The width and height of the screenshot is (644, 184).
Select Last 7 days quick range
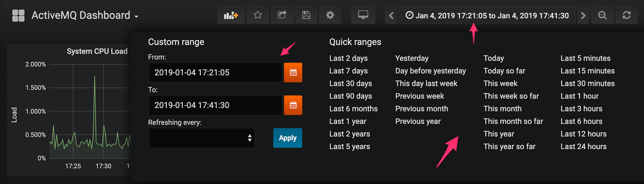[x=348, y=71]
